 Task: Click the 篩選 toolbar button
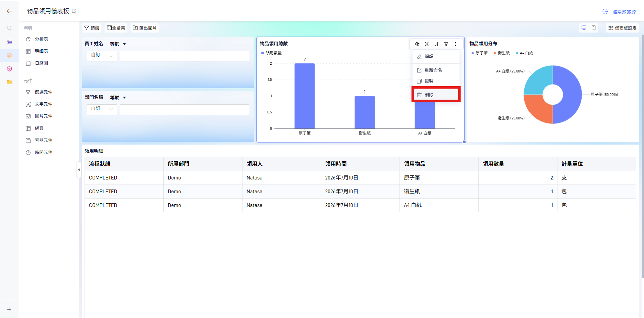pos(92,28)
